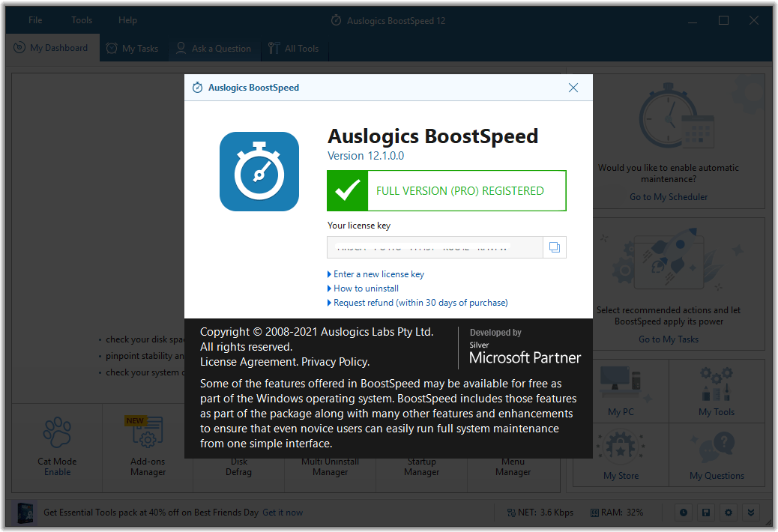Click the Cat Mode Enable link
Viewport: 778px width, 532px height.
57,472
